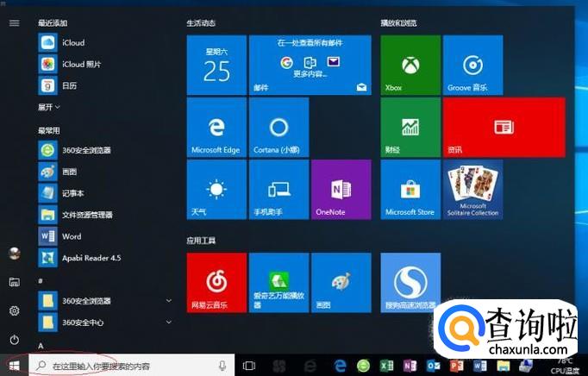Image resolution: width=588 pixels, height=376 pixels.
Task: Open Microsoft Solitaire Collection tile
Action: 472,190
